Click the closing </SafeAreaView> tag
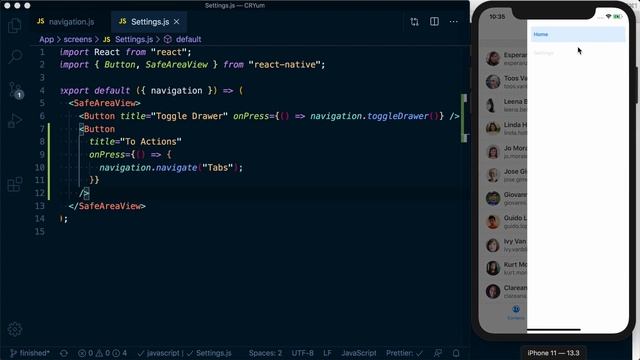This screenshot has height=360, width=640. click(x=107, y=206)
